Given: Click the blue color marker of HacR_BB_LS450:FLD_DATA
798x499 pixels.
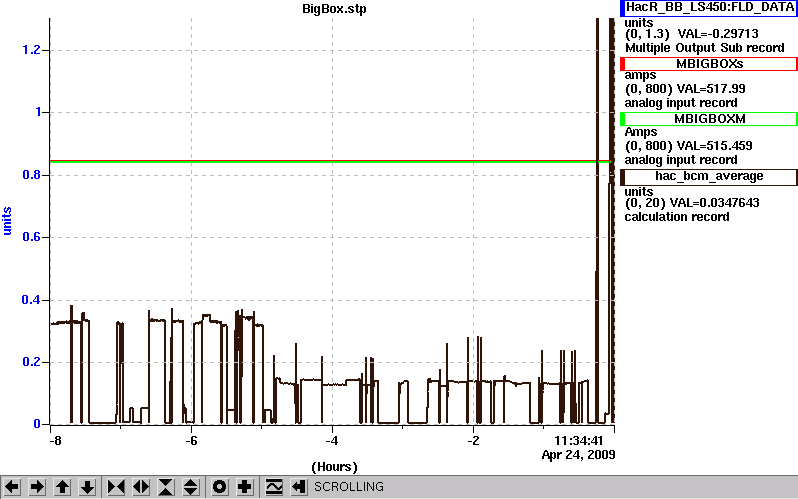Looking at the screenshot, I should pos(622,8).
